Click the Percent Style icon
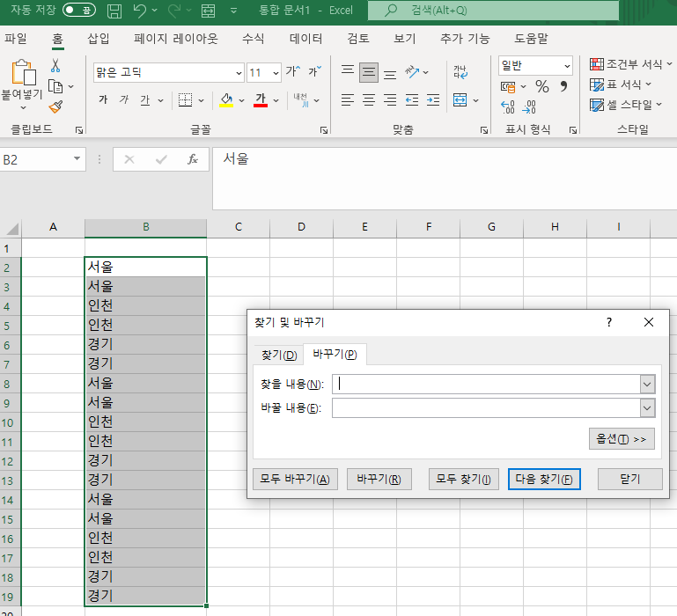 542,86
